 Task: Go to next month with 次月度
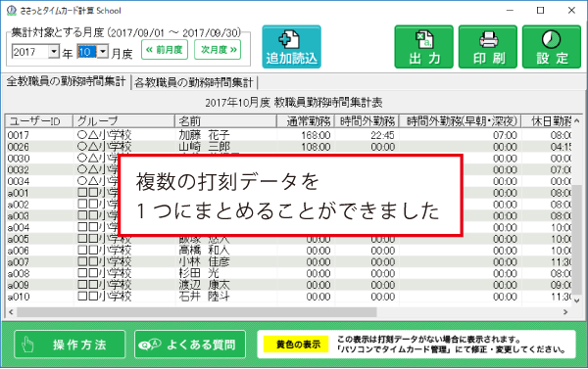[218, 50]
